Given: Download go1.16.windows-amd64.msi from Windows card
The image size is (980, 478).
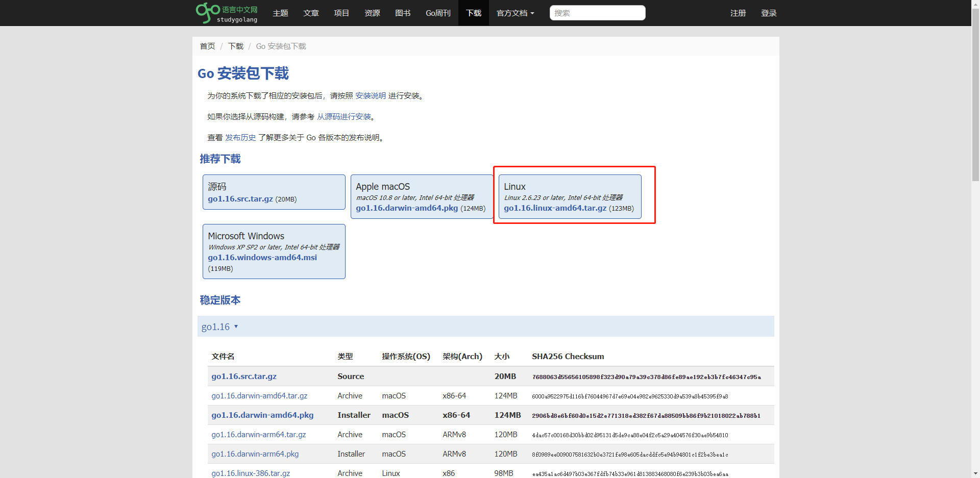Looking at the screenshot, I should 262,257.
